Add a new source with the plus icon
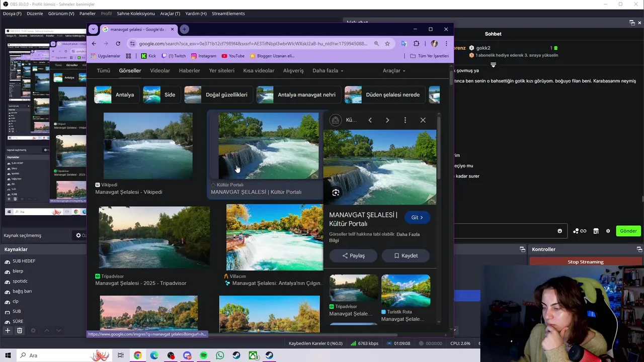644x362 pixels. click(8, 330)
